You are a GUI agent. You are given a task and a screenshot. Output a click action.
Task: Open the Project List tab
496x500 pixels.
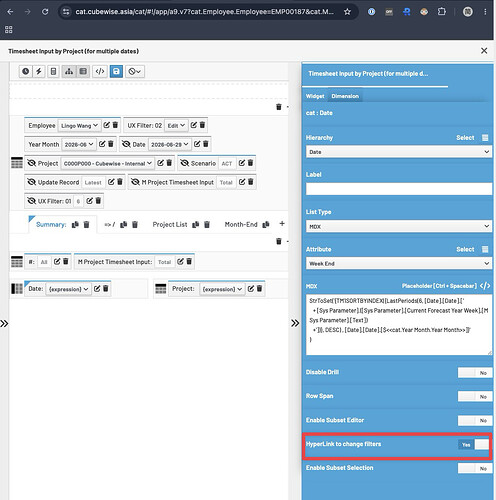170,225
